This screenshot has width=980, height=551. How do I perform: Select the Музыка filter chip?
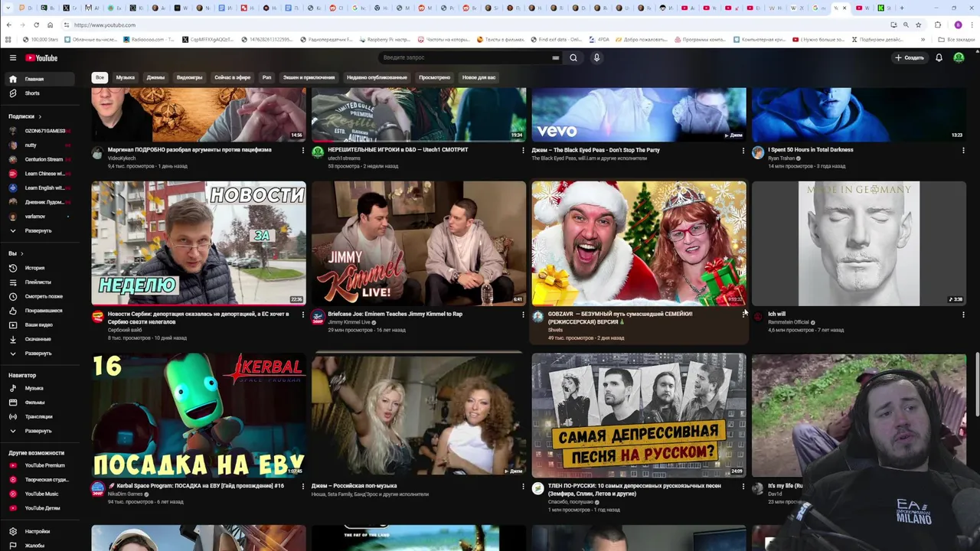[126, 77]
